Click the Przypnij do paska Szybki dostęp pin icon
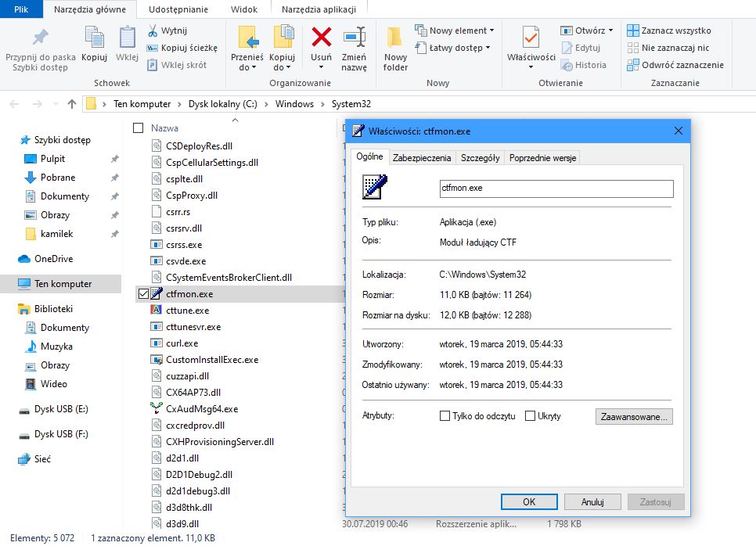756x546 pixels. tap(41, 37)
